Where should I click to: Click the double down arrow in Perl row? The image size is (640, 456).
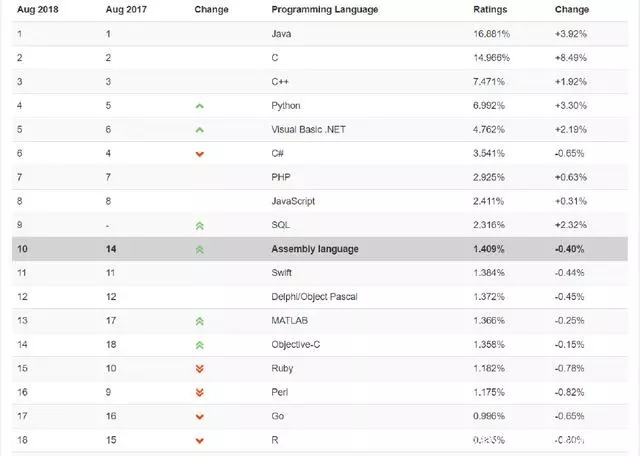coord(199,393)
